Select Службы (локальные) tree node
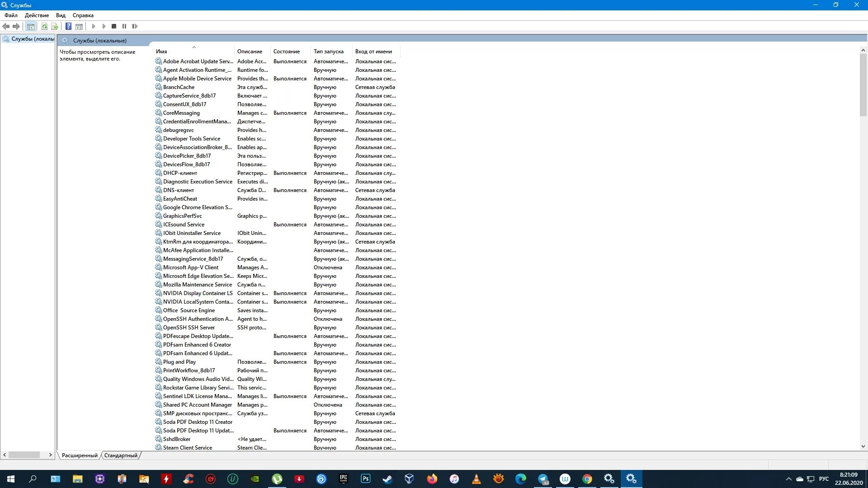This screenshot has width=868, height=488. coord(32,39)
